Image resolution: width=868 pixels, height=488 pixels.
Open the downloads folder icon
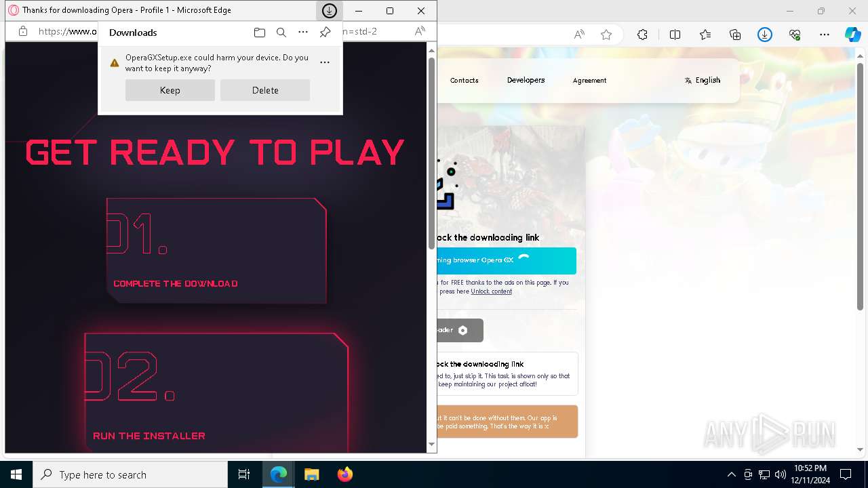[x=260, y=32]
